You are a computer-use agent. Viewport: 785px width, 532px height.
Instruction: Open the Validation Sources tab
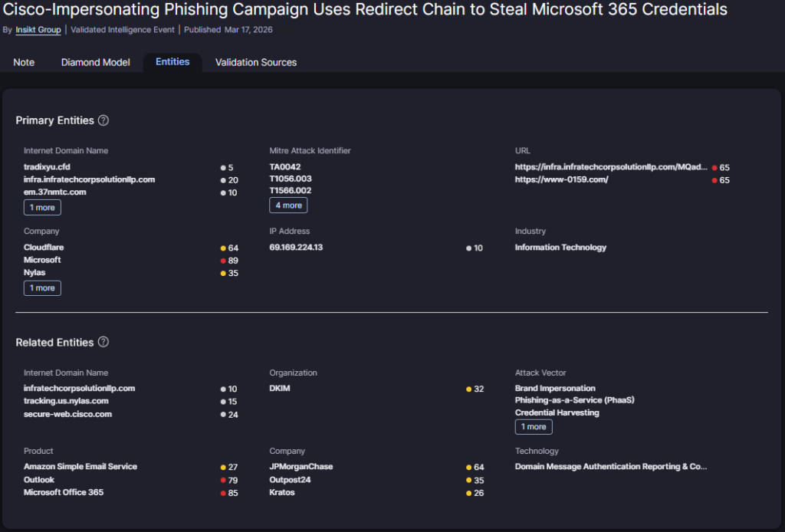(x=256, y=62)
